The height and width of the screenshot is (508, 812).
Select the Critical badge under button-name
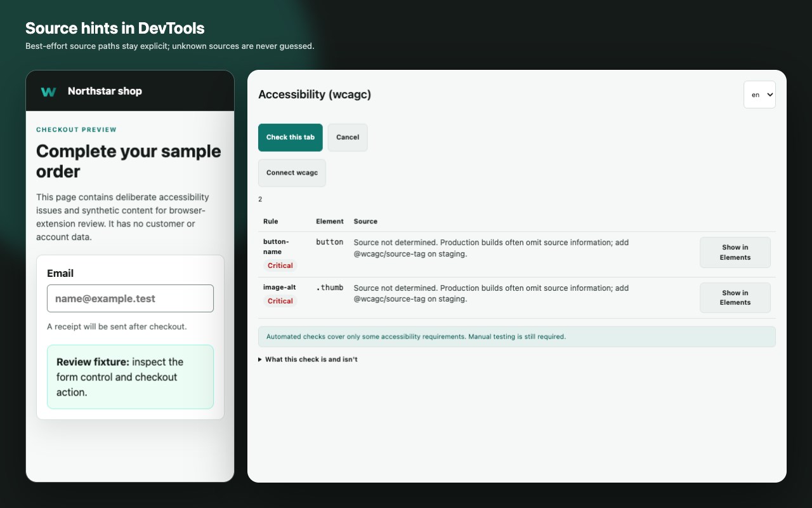click(x=280, y=265)
